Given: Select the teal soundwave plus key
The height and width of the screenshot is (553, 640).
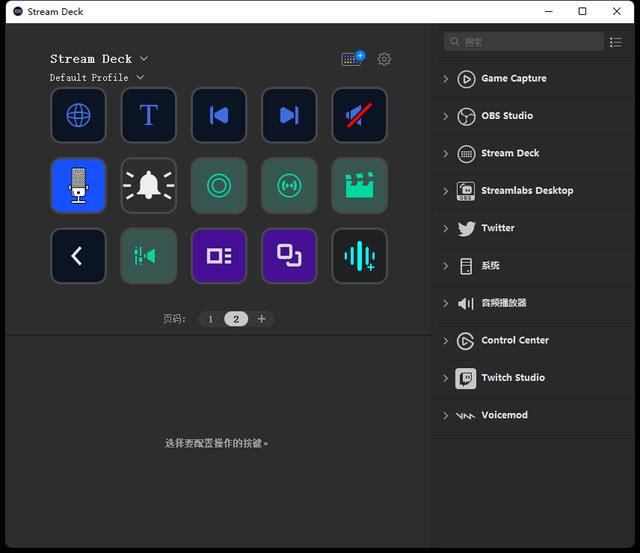Looking at the screenshot, I should point(360,256).
